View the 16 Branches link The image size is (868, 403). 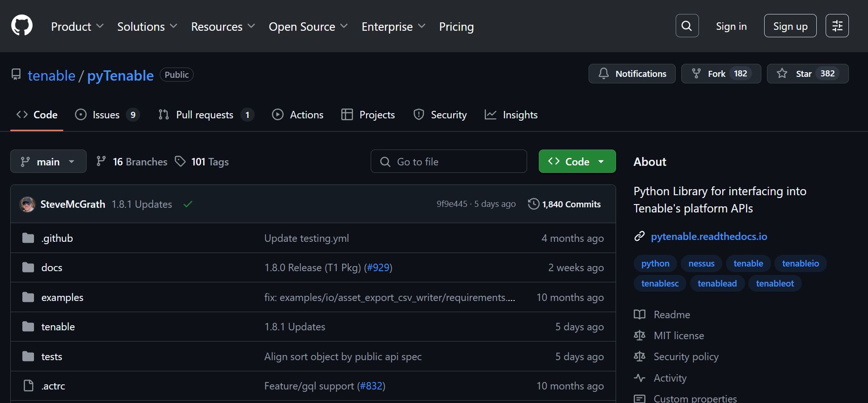point(132,162)
